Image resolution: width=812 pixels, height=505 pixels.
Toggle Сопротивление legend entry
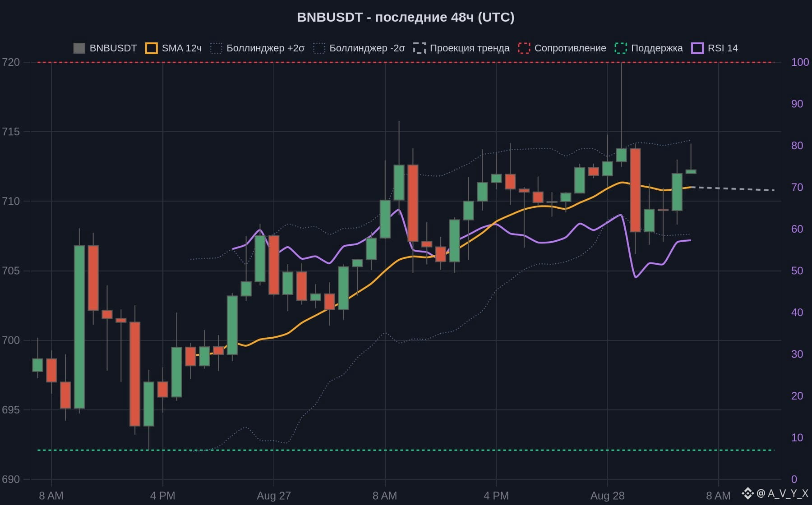click(562, 48)
